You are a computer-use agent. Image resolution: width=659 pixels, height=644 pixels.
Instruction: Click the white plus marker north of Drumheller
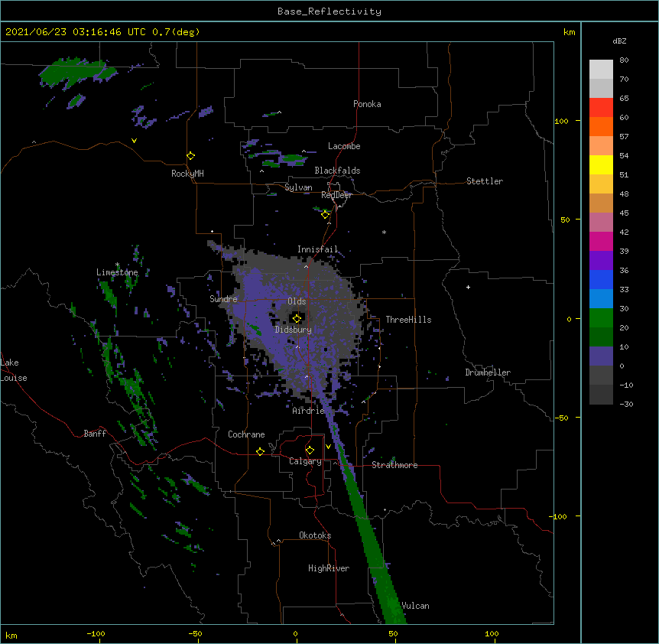tap(468, 287)
